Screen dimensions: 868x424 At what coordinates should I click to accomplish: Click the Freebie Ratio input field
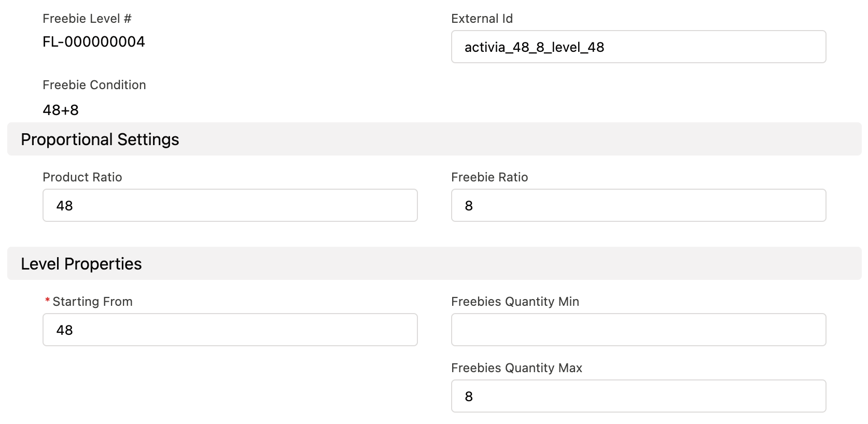(638, 205)
